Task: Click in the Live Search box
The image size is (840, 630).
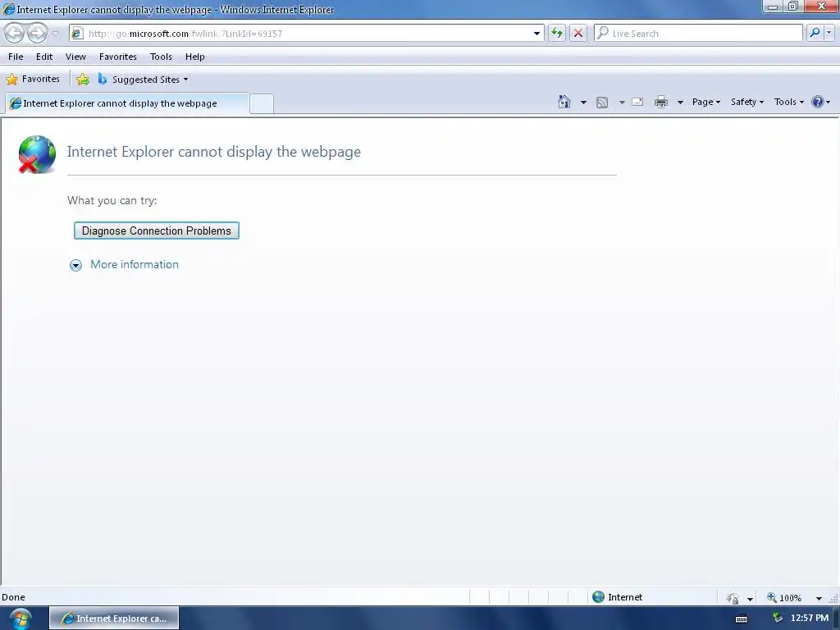Action: [698, 33]
